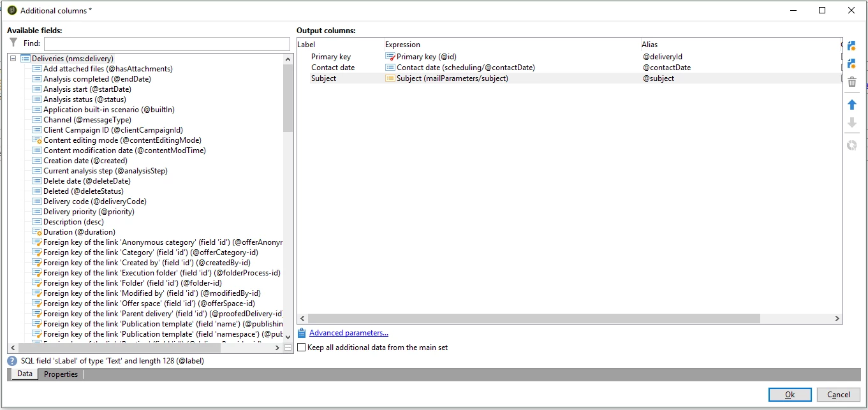Click the filter funnel icon beside Find
Viewport: 868px width, 410px height.
point(13,43)
